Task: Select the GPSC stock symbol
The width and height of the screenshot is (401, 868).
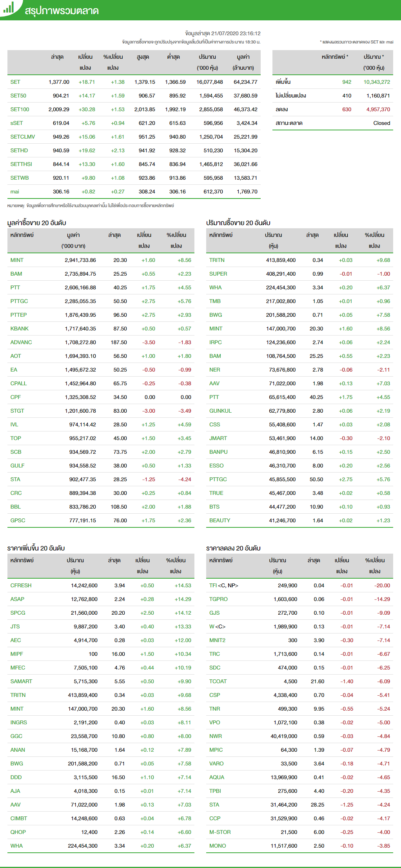Action: pyautogui.click(x=18, y=520)
